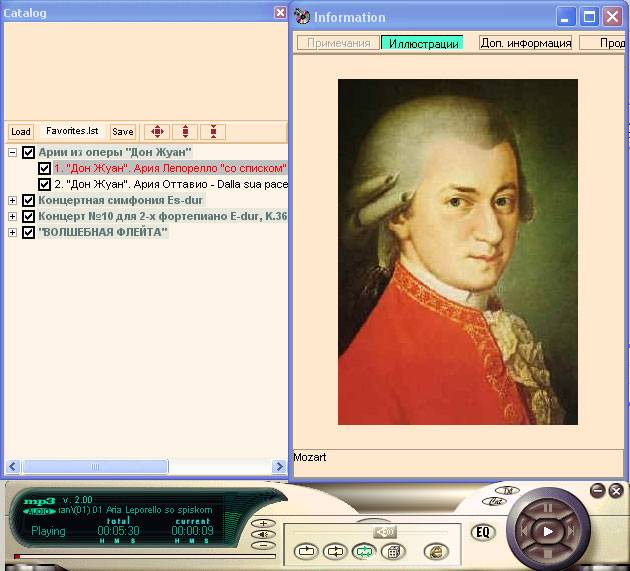Image resolution: width=630 pixels, height=571 pixels.
Task: Uncheck the Концерт №10 checkbox
Action: 28,216
